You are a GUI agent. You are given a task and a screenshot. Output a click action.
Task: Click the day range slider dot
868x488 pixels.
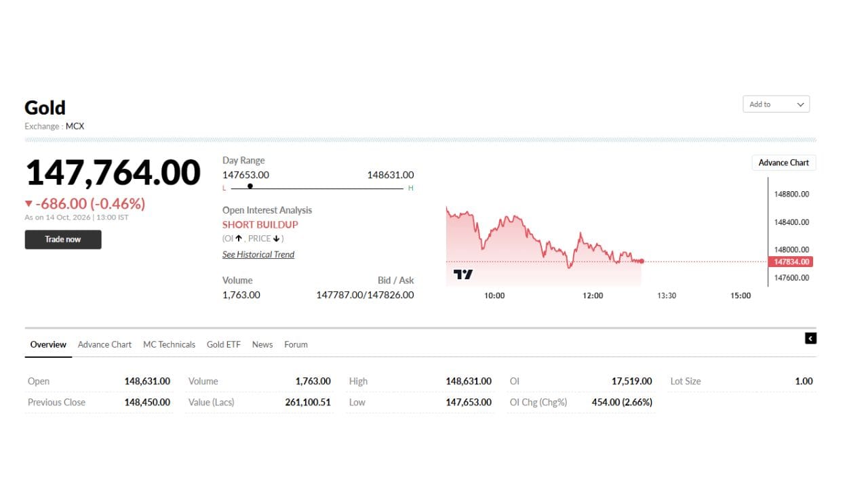250,186
